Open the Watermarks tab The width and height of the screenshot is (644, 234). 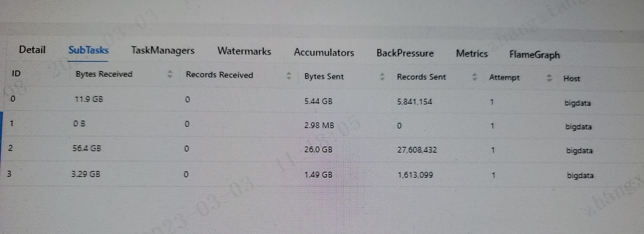[x=244, y=51]
